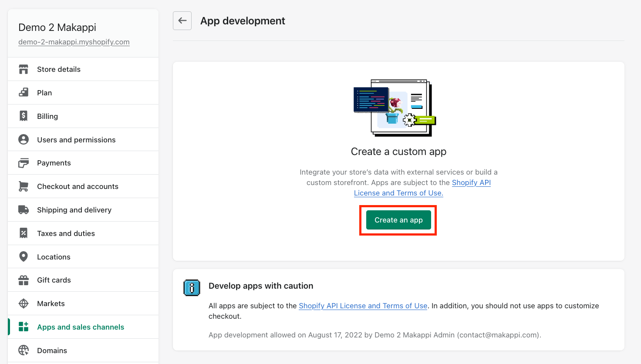Click the Develop apps with caution heading

tap(261, 286)
